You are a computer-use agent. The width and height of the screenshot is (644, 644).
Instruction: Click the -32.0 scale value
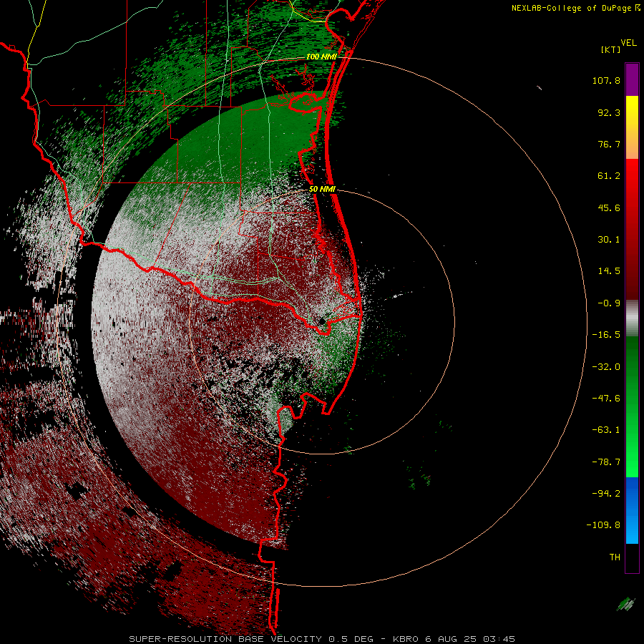(x=606, y=367)
